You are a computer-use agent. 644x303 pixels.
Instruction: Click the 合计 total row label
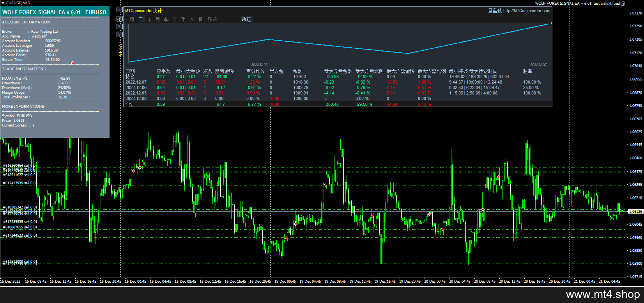pyautogui.click(x=130, y=104)
